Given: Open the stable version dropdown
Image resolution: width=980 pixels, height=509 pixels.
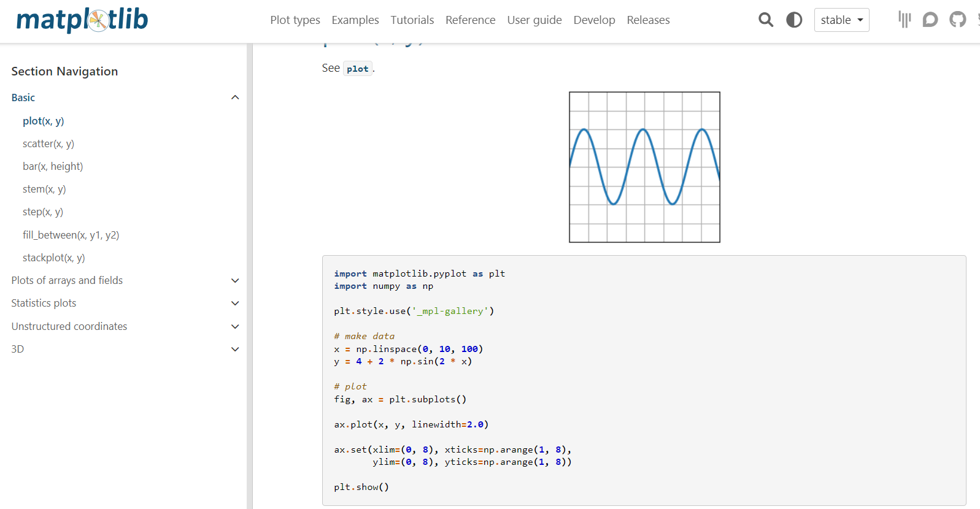Looking at the screenshot, I should (841, 20).
